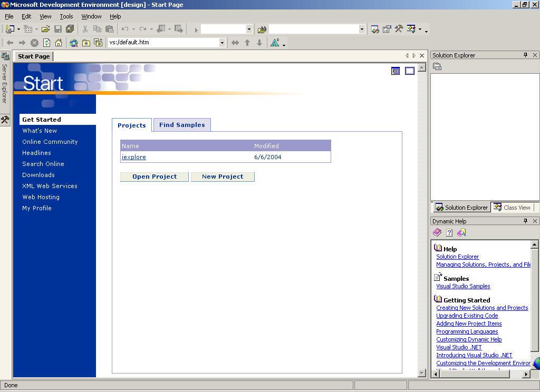Go to Home page icon

(59, 43)
